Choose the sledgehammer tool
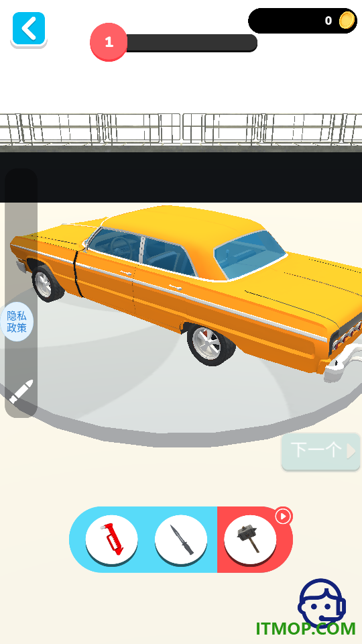The height and width of the screenshot is (644, 362). coord(250,539)
